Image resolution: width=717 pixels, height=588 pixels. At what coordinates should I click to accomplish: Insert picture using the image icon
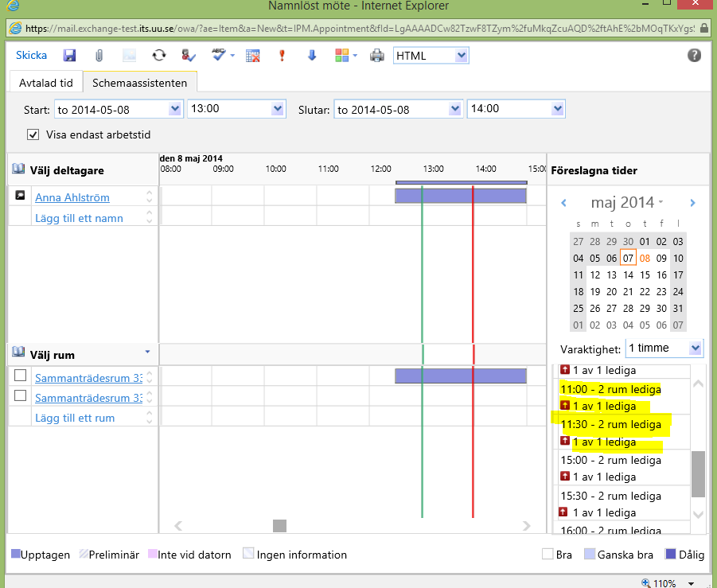pos(130,56)
